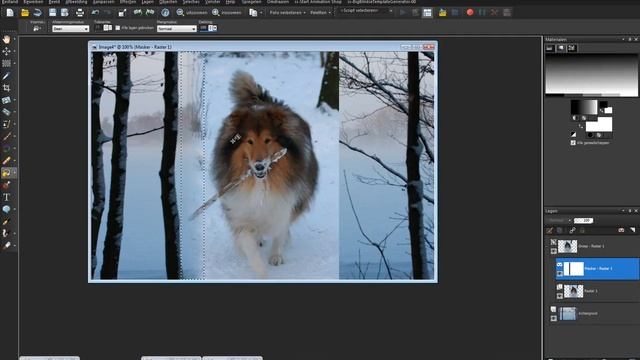The height and width of the screenshot is (360, 640).
Task: Switch to the third tab in Materials palette
Action: tap(572, 48)
